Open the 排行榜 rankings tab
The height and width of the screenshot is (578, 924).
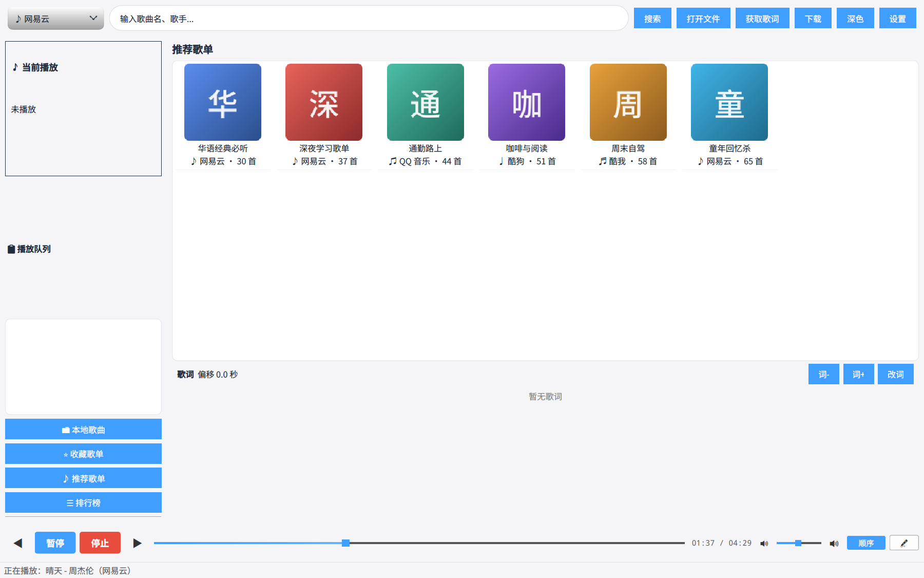(83, 502)
